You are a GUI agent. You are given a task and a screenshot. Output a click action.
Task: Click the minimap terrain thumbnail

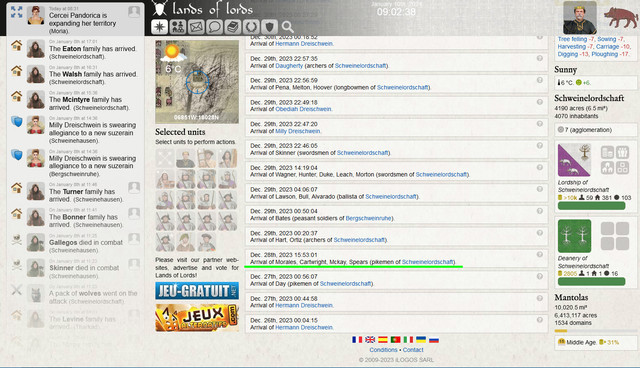coord(197,82)
